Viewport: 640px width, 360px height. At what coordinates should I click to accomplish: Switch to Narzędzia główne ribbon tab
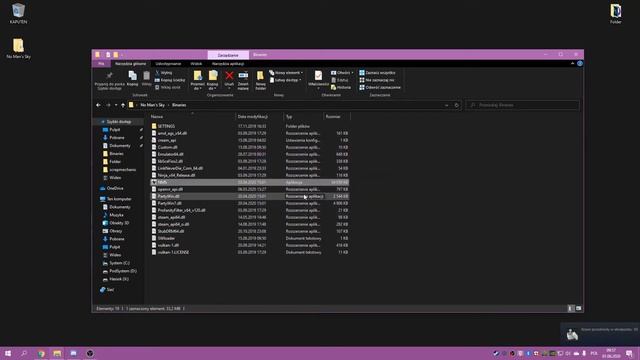coord(130,64)
